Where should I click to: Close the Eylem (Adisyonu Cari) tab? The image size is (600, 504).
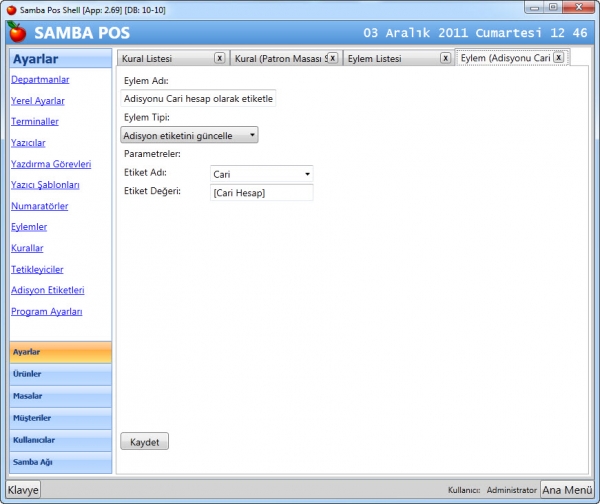[x=559, y=57]
